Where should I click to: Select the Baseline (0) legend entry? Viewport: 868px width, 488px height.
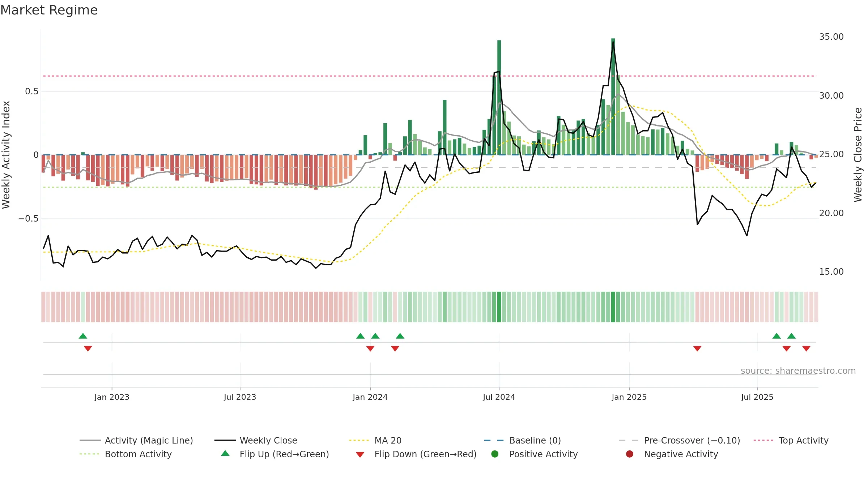pyautogui.click(x=522, y=440)
